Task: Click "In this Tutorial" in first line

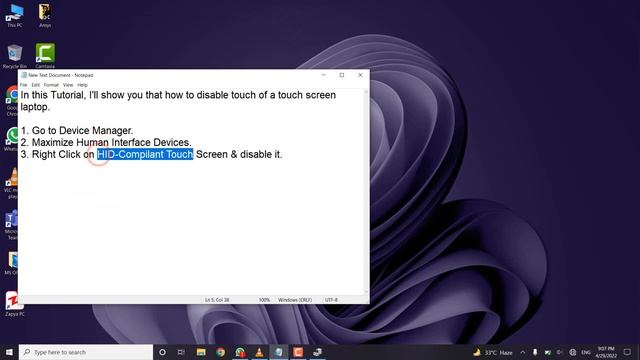Action: coord(53,95)
